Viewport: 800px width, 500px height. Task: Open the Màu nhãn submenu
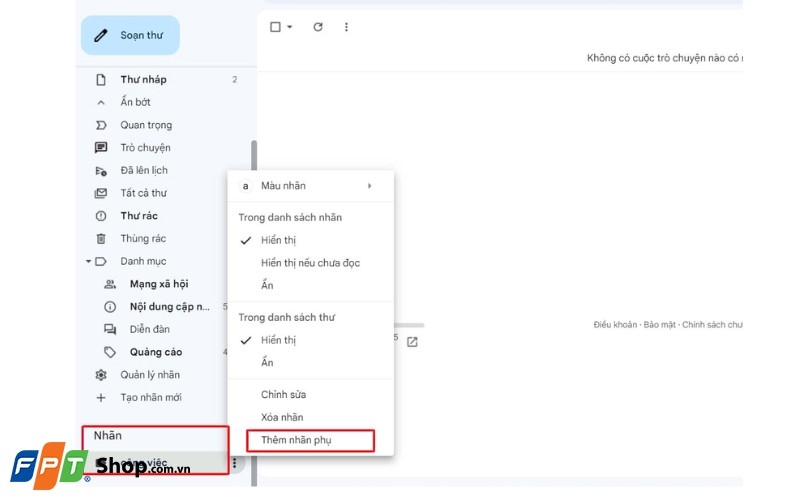pos(310,186)
